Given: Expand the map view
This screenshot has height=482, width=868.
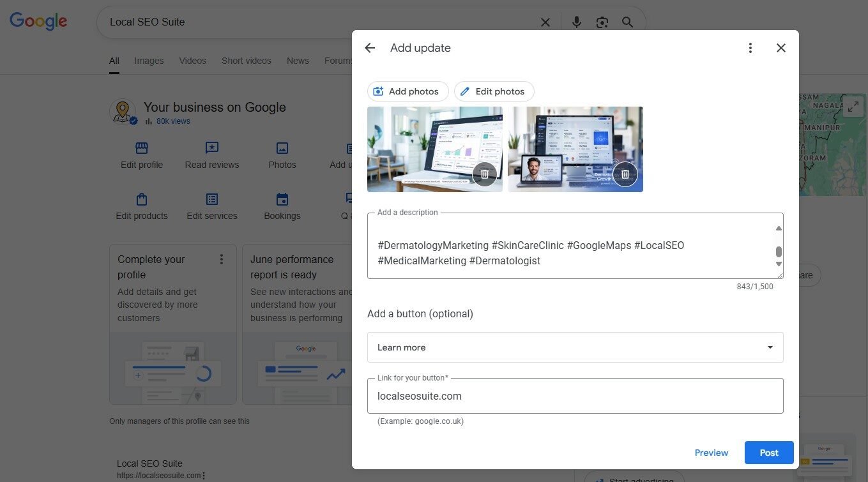Looking at the screenshot, I should pyautogui.click(x=853, y=107).
